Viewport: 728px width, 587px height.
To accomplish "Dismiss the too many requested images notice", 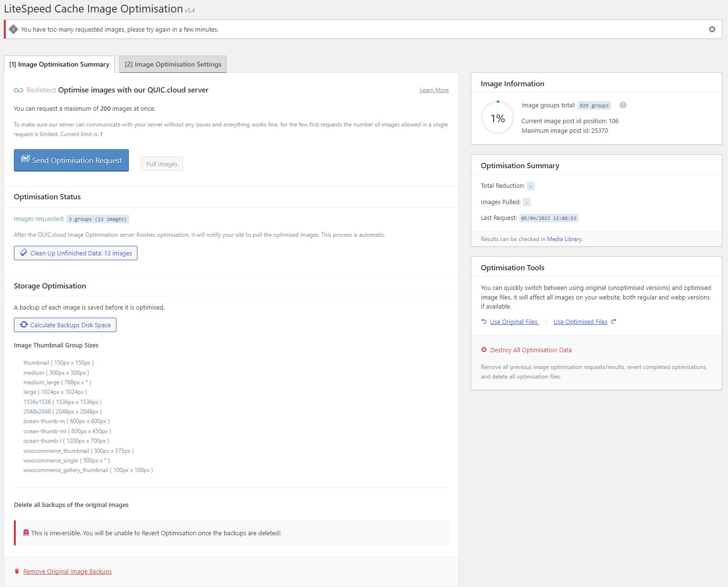I will click(x=712, y=29).
